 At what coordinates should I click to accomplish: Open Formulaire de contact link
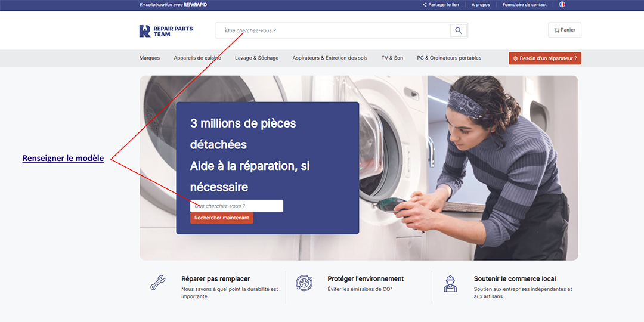525,5
